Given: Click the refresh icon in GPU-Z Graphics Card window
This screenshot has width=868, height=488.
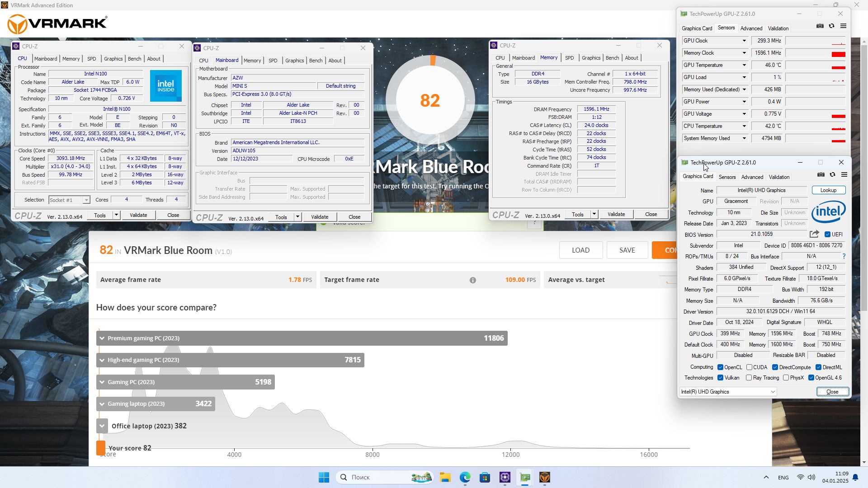Looking at the screenshot, I should (x=832, y=175).
